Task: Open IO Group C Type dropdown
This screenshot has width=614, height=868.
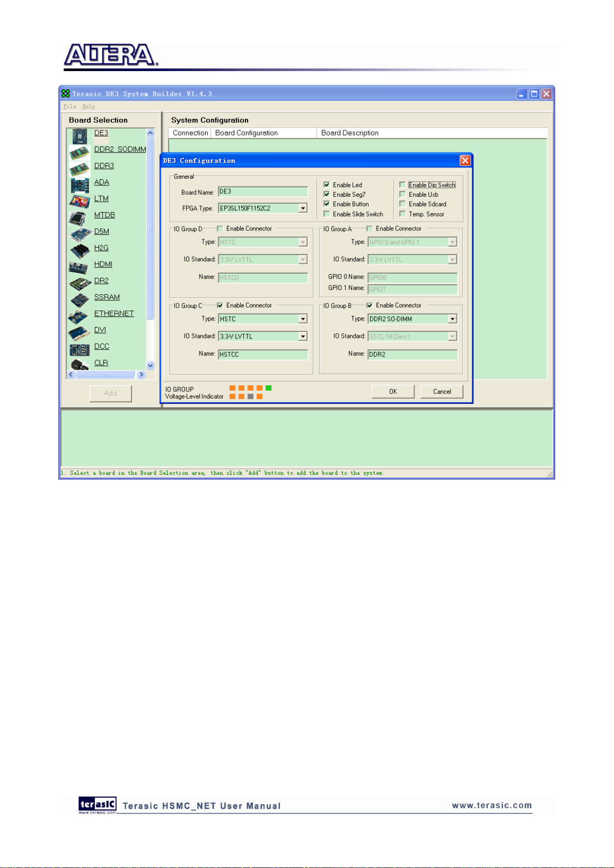Action: (x=303, y=319)
